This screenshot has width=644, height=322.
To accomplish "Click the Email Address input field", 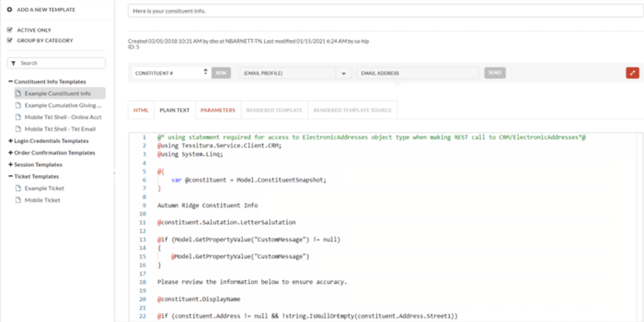I will pyautogui.click(x=418, y=73).
